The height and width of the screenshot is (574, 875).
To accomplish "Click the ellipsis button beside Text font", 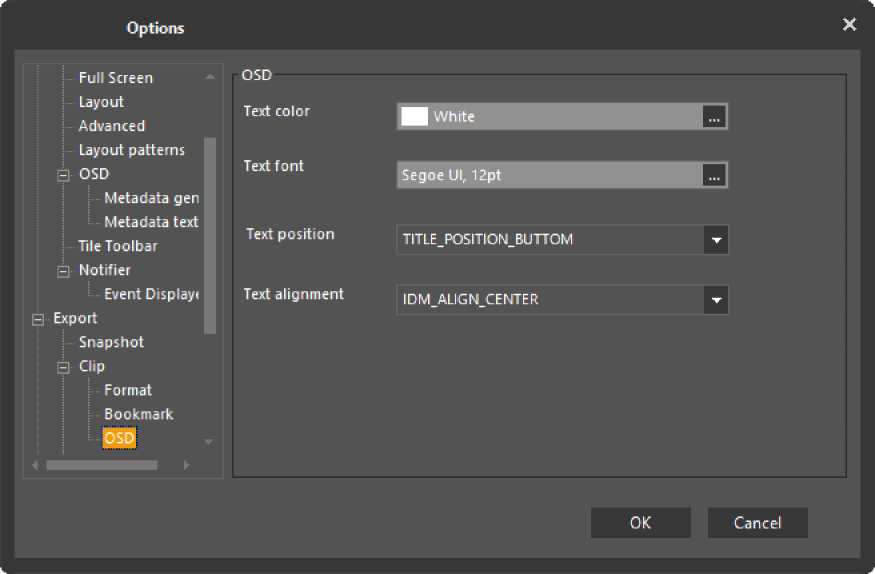I will click(713, 176).
